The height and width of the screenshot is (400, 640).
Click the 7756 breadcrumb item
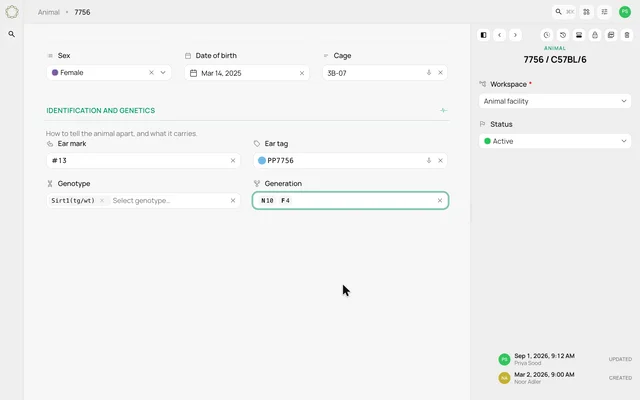(82, 12)
